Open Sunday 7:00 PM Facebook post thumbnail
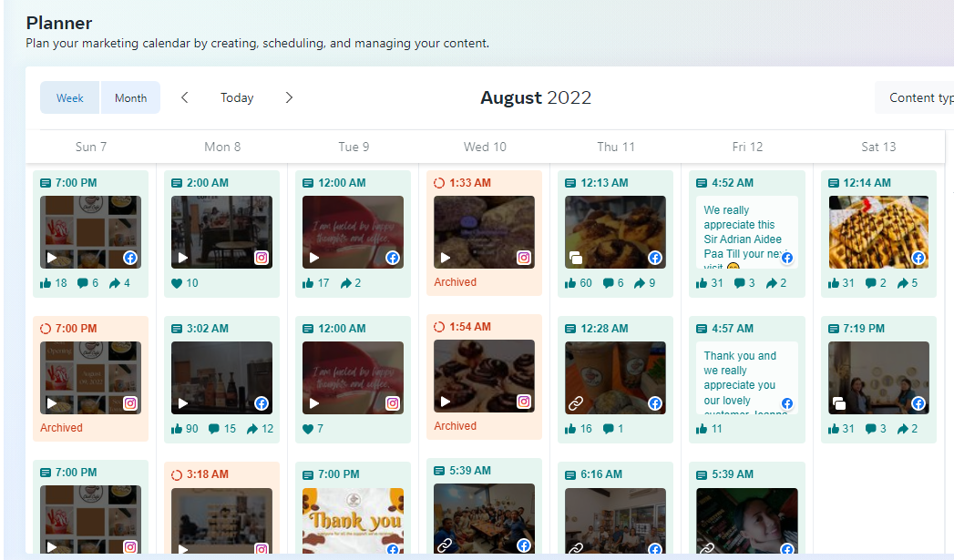 (x=90, y=232)
